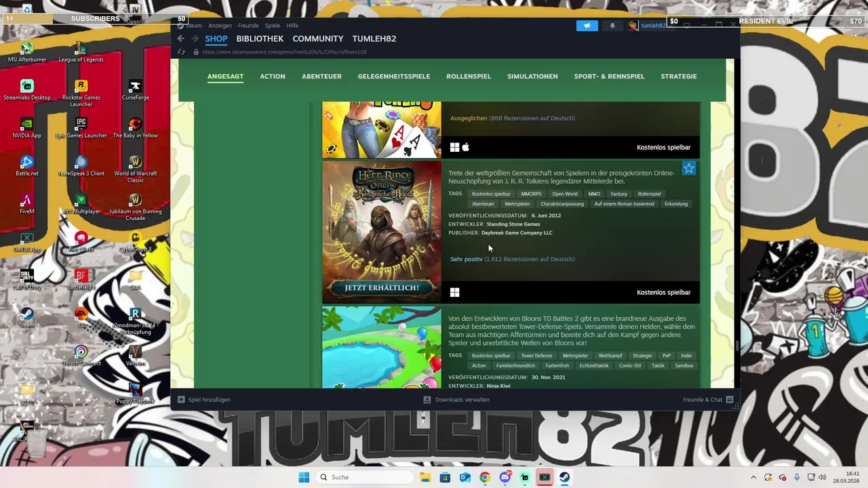Click the taskbar Suche search box
This screenshot has height=488, width=868.
click(x=365, y=477)
